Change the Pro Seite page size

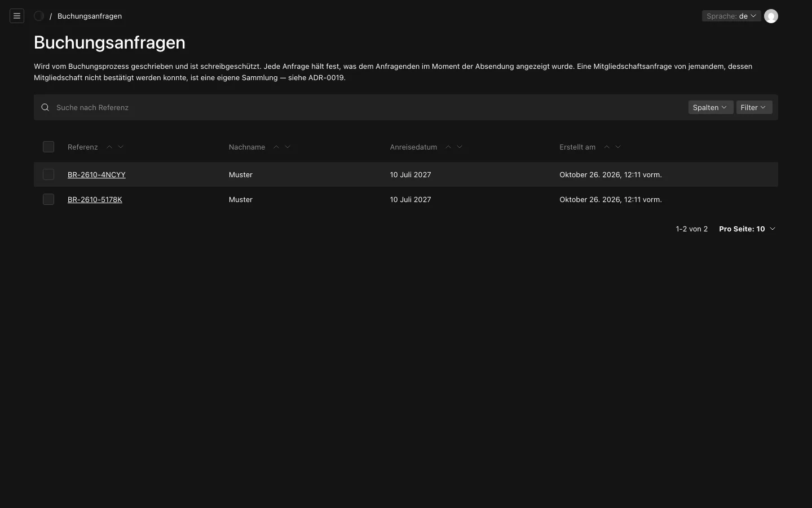coord(747,229)
